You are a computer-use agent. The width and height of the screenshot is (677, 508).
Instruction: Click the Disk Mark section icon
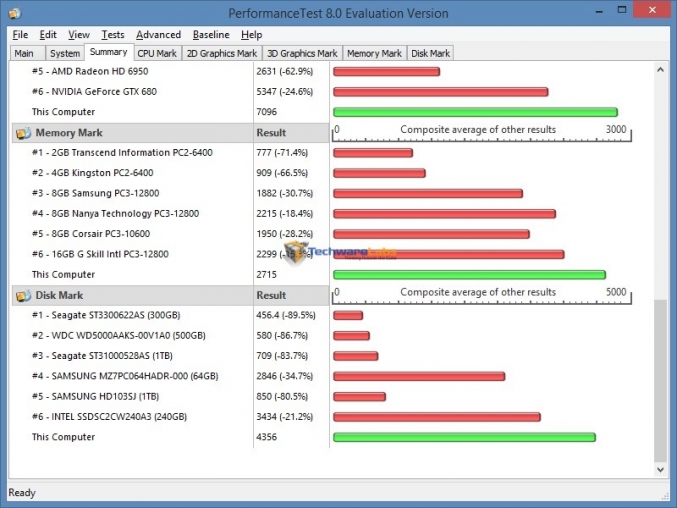pyautogui.click(x=23, y=296)
